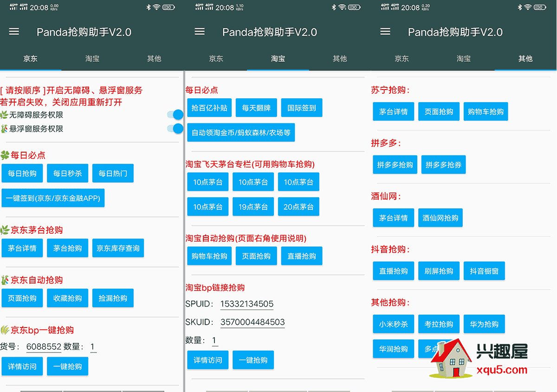Select 京东 tab on the 淘宝 screen
The width and height of the screenshot is (557, 392).
(216, 58)
